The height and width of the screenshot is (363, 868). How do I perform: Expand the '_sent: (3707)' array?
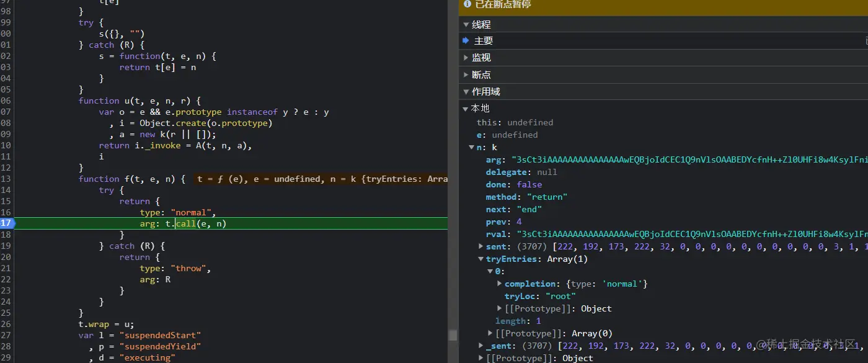pyautogui.click(x=481, y=346)
